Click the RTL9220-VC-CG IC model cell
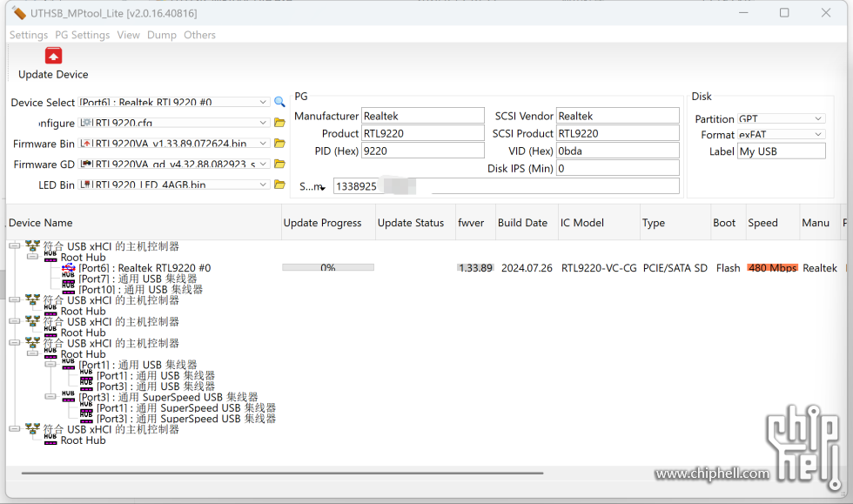The image size is (853, 504). click(599, 268)
